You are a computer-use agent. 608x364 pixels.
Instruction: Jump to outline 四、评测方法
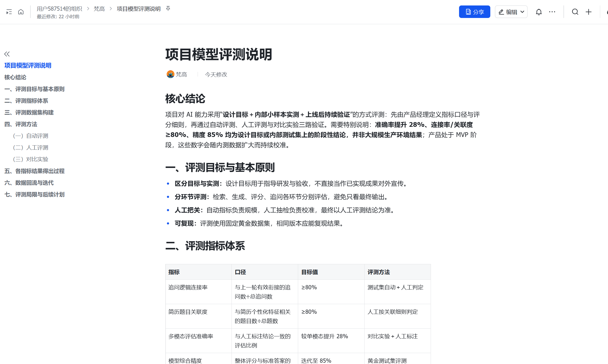pos(21,124)
